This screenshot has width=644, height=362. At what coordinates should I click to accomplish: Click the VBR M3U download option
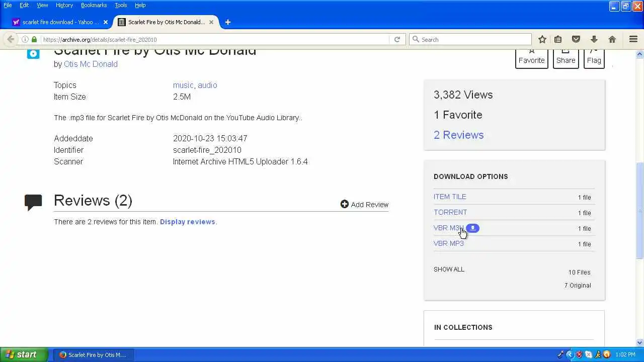448,228
